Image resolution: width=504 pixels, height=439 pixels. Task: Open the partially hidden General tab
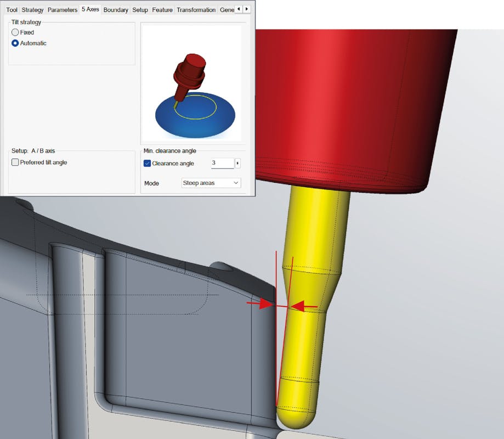pyautogui.click(x=226, y=10)
